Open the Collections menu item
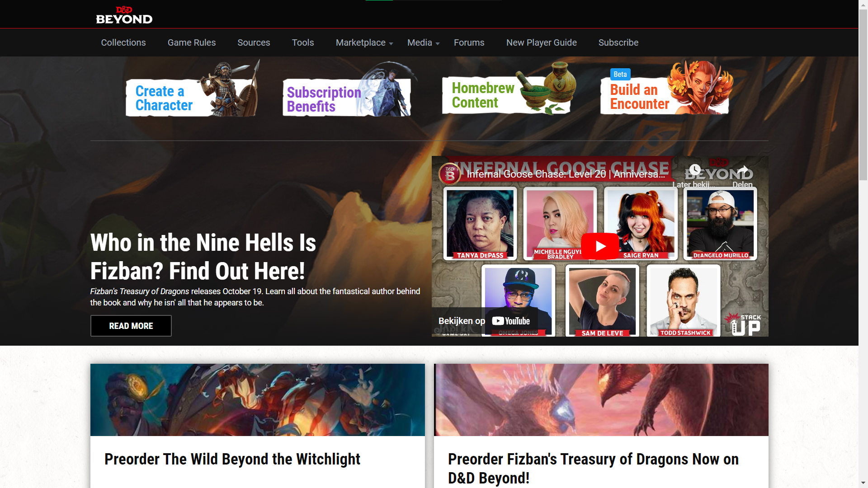Viewport: 868px width, 488px height. point(123,42)
